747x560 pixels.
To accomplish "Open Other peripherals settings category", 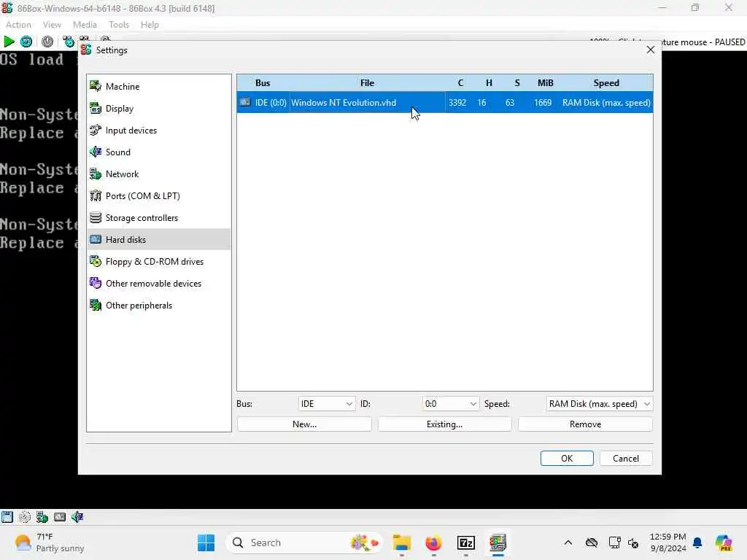I will (158, 306).
